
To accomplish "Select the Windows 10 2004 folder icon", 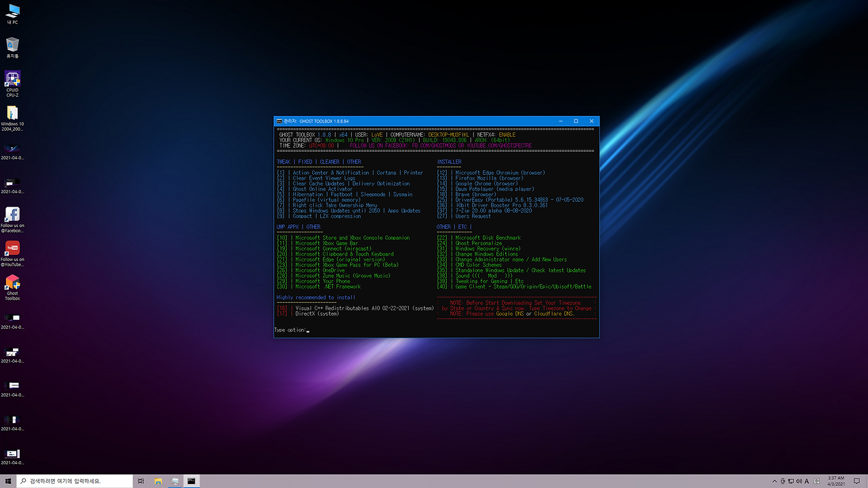I will (12, 118).
